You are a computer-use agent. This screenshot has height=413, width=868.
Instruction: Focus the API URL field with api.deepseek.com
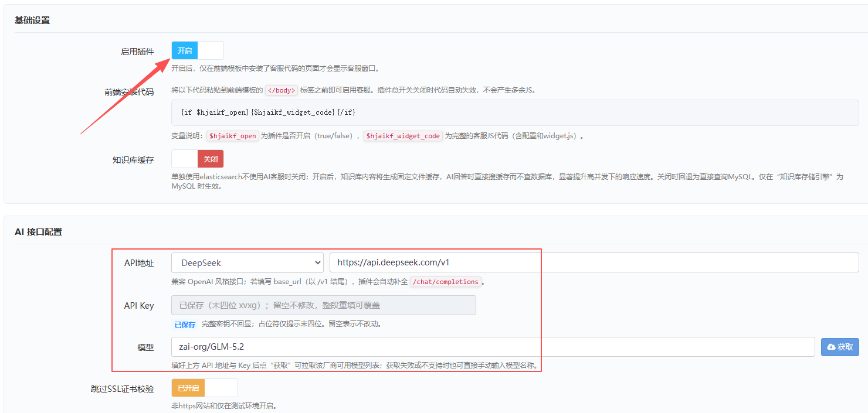(x=594, y=262)
